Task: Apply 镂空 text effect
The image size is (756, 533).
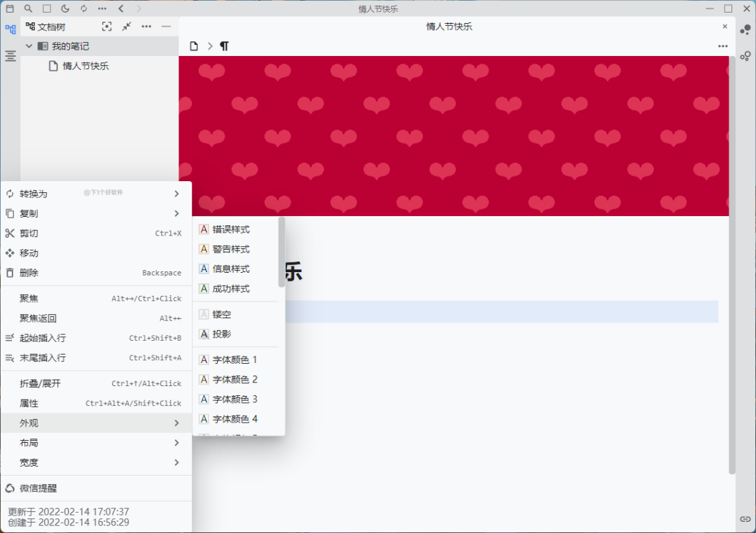Action: [x=235, y=314]
